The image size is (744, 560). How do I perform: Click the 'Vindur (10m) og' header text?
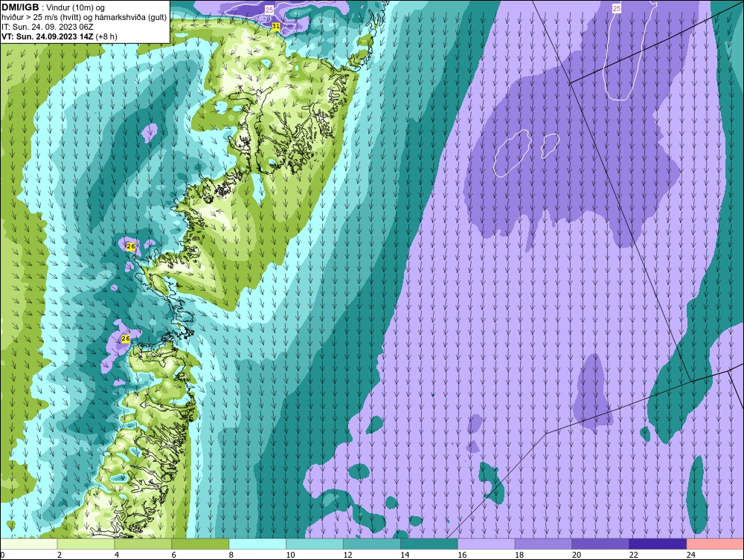76,8
